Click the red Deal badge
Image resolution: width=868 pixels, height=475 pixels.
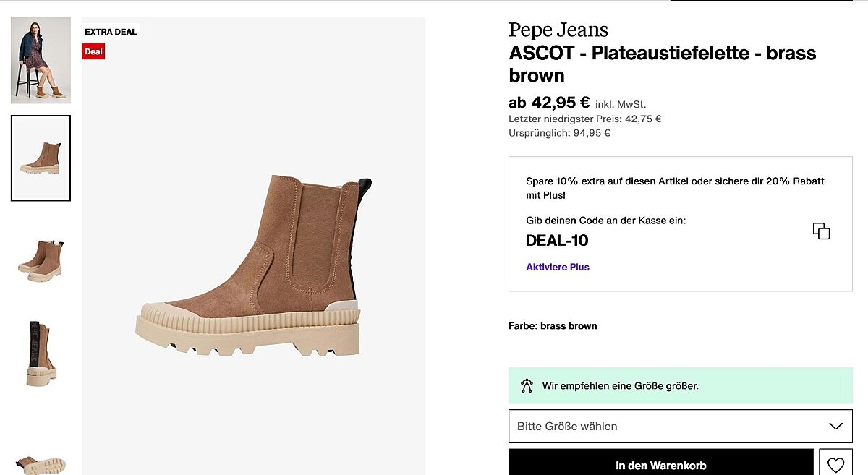coord(93,51)
